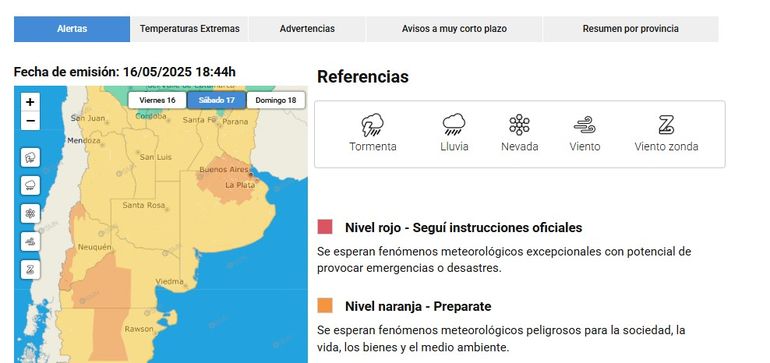Switch to the Advertencias tab
This screenshot has width=770, height=363.
(x=307, y=29)
